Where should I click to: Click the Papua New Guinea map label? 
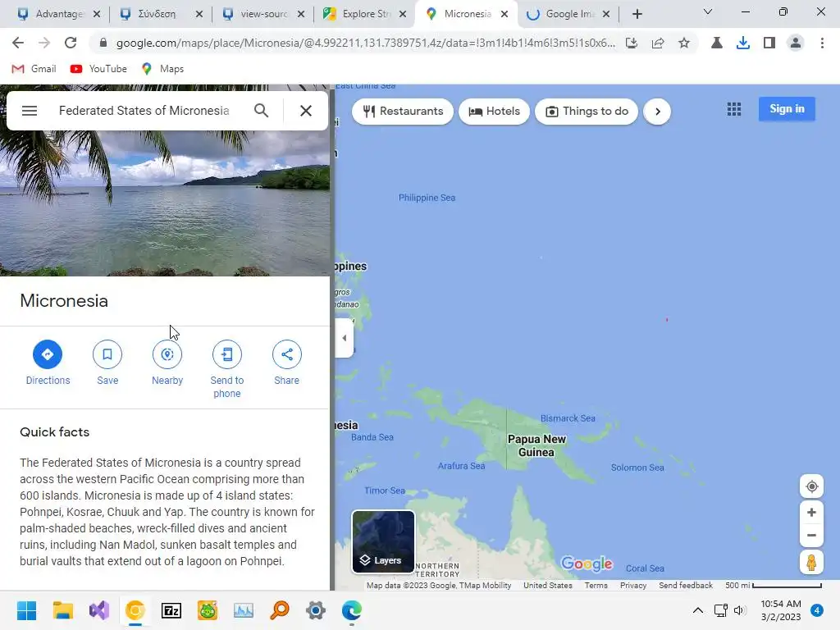(x=536, y=445)
